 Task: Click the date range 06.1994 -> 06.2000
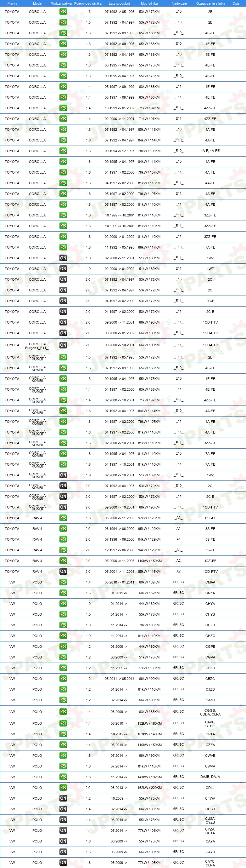pyautogui.click(x=120, y=529)
